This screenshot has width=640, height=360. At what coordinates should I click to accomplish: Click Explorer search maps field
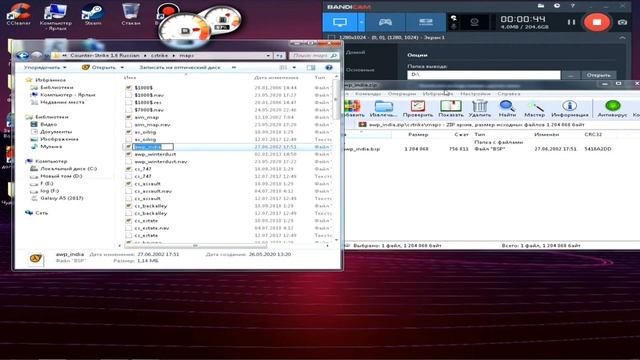(x=314, y=56)
